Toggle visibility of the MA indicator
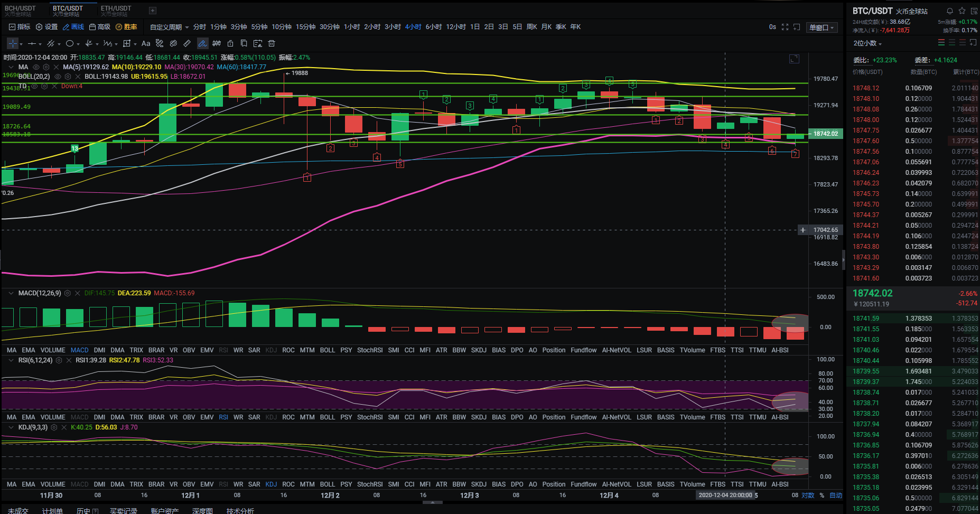 point(35,67)
